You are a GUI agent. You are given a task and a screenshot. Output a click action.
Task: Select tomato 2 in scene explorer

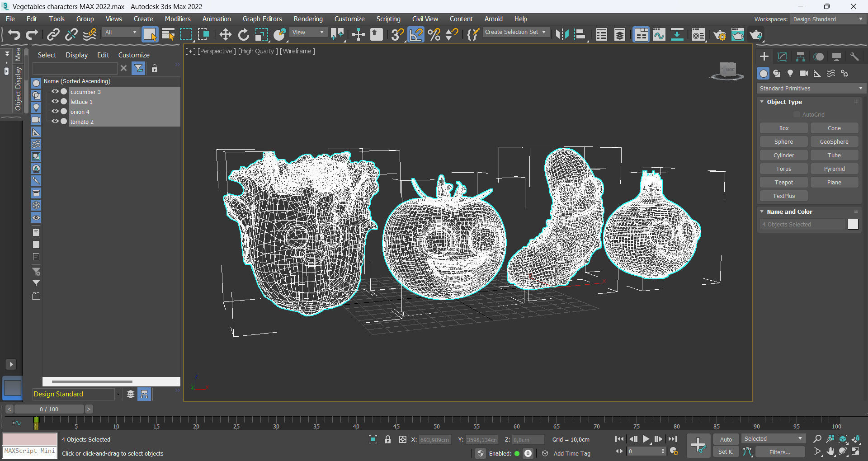point(82,122)
